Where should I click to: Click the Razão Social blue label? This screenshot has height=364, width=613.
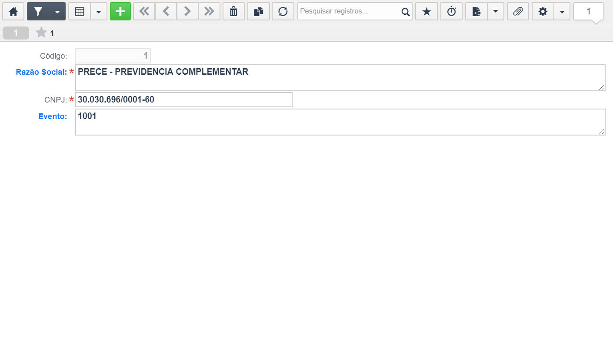(41, 72)
